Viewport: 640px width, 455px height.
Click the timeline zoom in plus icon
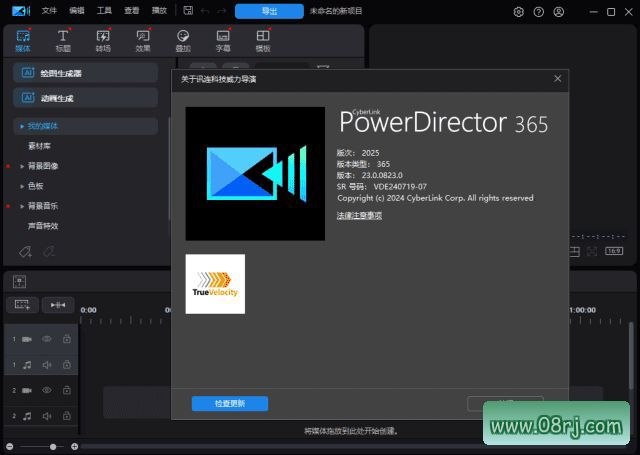(x=74, y=446)
